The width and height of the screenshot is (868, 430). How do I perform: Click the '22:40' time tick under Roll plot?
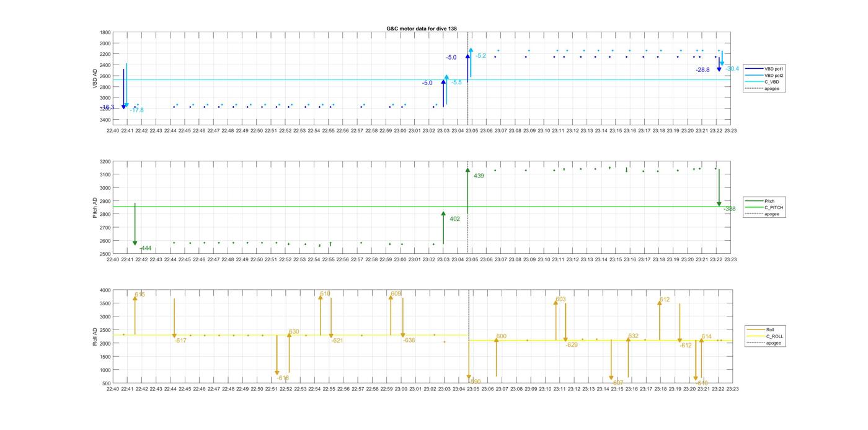point(113,389)
